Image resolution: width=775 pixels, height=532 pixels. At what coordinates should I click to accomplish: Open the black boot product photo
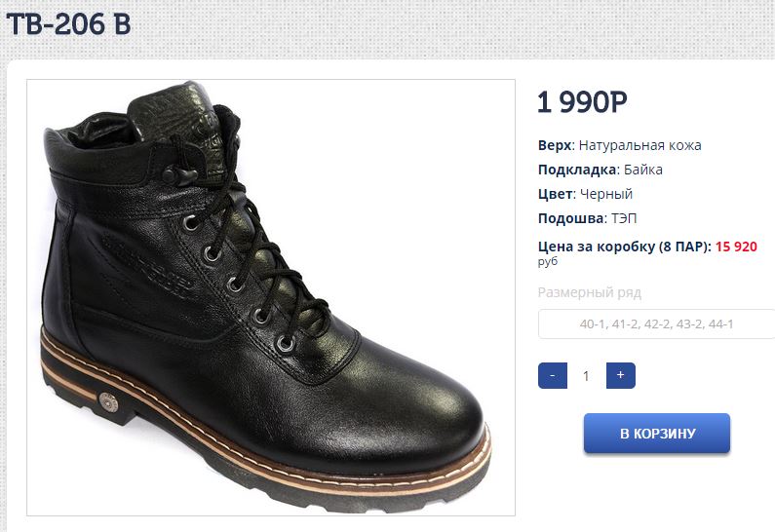click(x=271, y=297)
